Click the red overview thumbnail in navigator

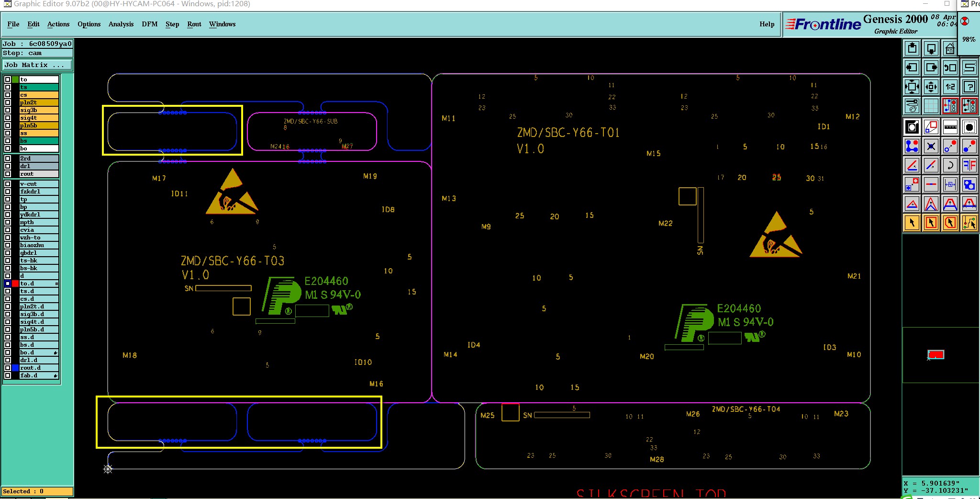[936, 355]
